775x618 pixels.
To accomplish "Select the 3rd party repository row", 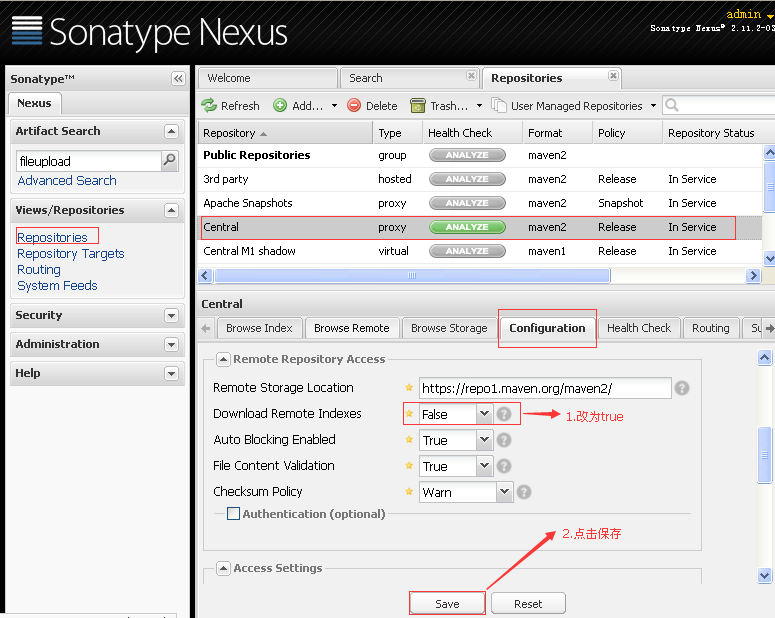I will pos(479,179).
